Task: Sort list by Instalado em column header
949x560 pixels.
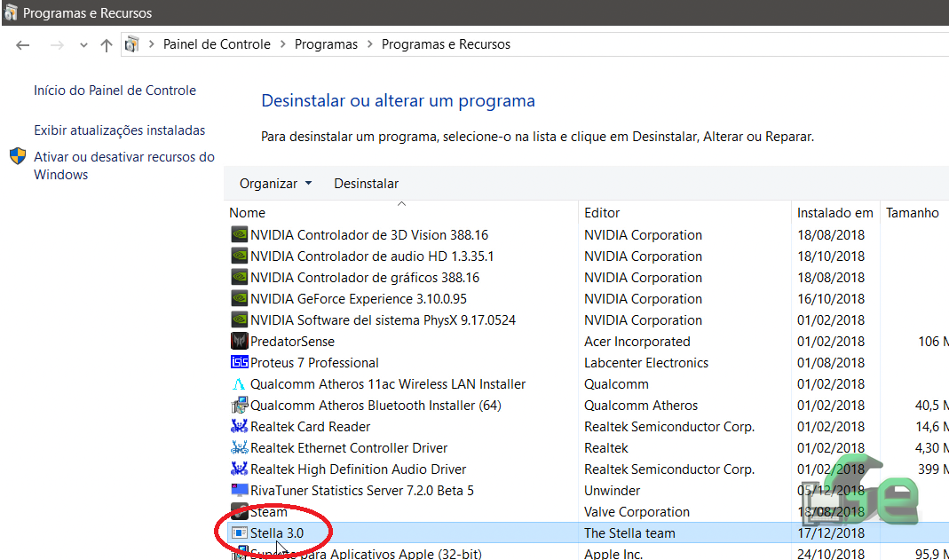Action: coord(835,212)
